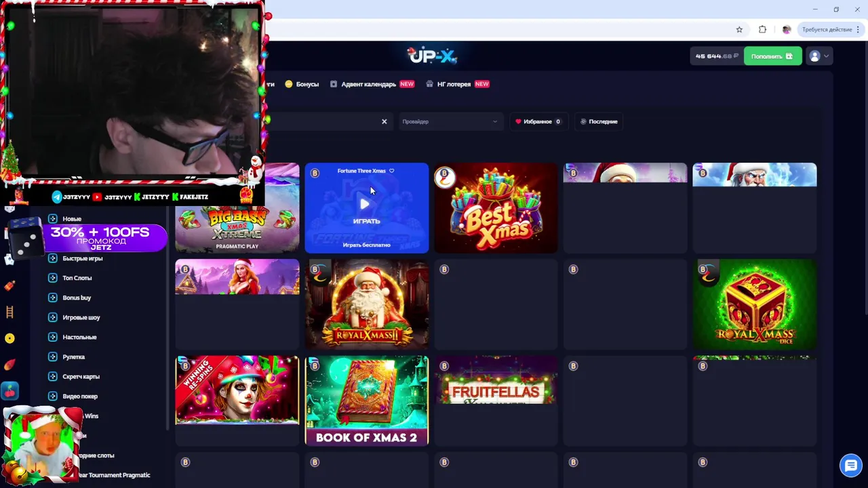Viewport: 868px width, 488px height.
Task: Click the calendar icon beside Адвент календарь
Action: pyautogui.click(x=334, y=84)
